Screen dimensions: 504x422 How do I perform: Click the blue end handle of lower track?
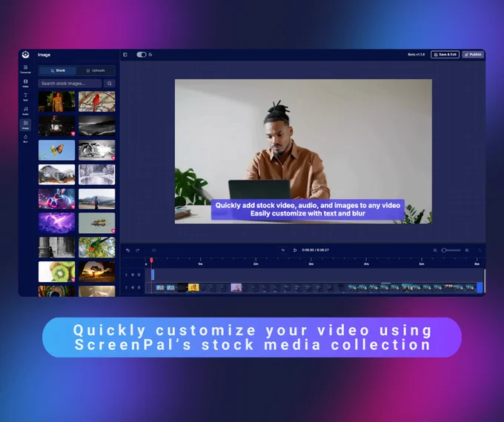[x=480, y=287]
